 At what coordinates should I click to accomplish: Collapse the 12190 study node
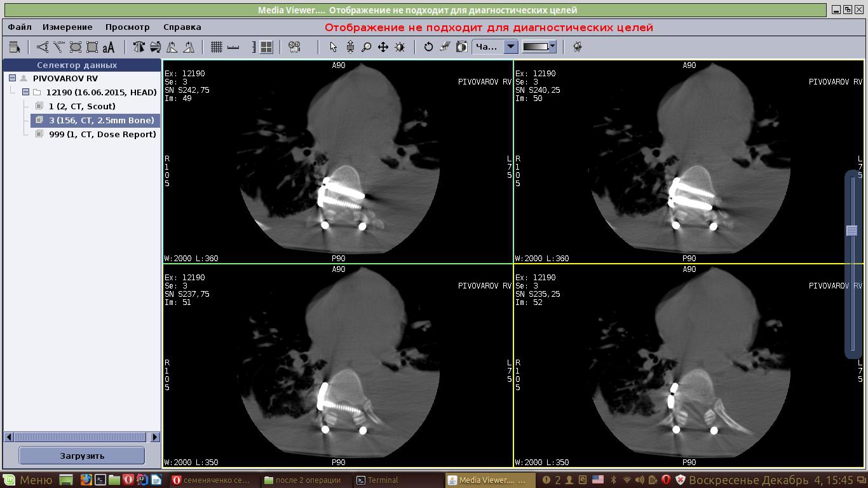(x=25, y=92)
